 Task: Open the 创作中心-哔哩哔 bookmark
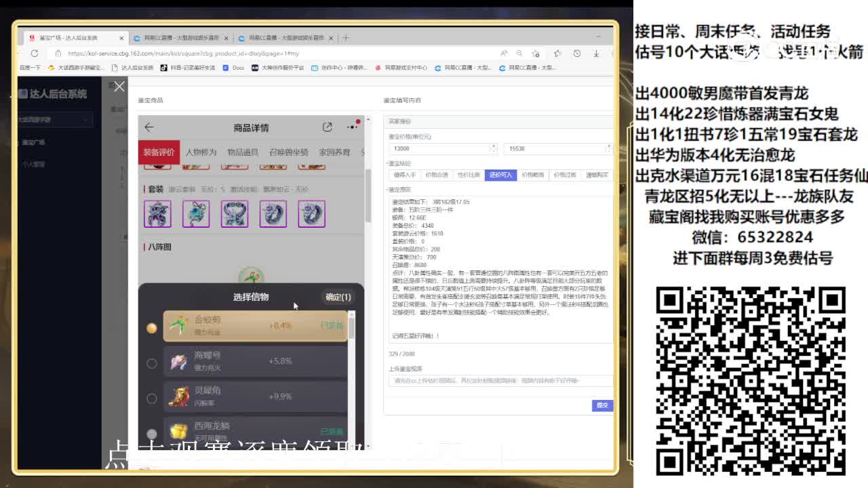[x=340, y=68]
